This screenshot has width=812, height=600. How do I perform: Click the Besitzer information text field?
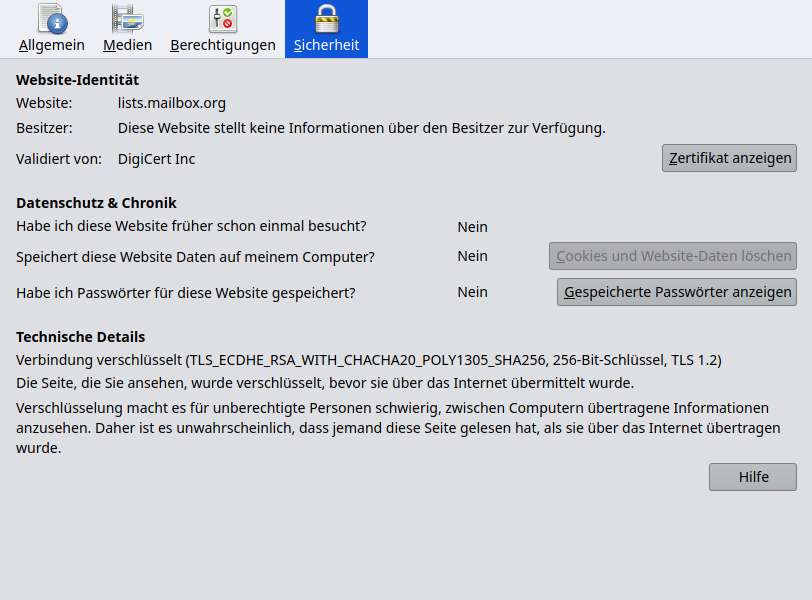pos(361,128)
